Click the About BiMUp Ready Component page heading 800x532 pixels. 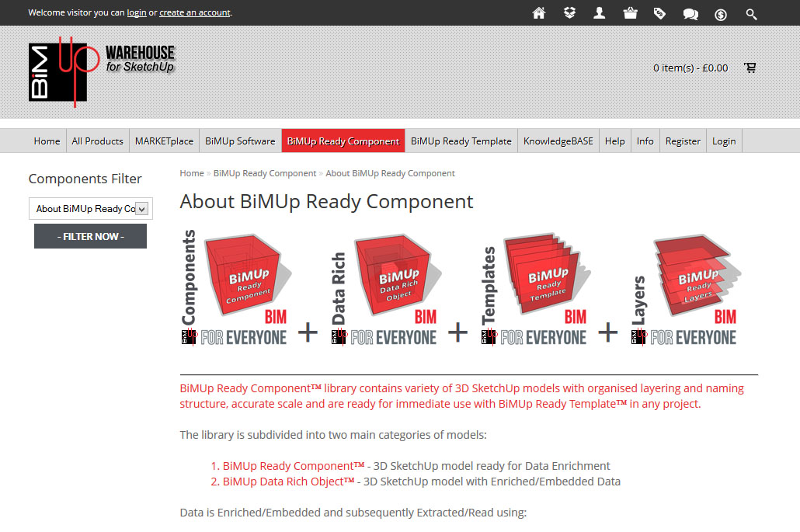tap(326, 202)
